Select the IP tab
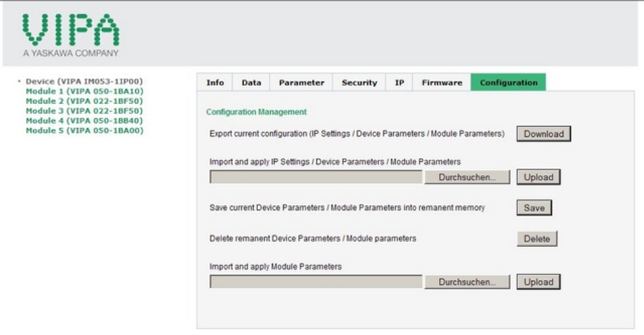644x335 pixels. [399, 83]
